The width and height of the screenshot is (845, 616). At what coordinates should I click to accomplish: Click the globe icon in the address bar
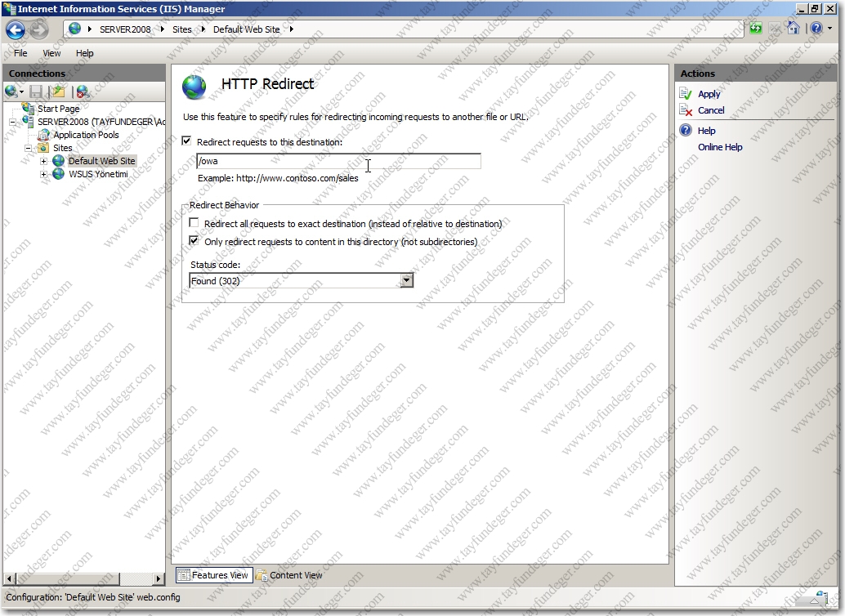(x=75, y=29)
